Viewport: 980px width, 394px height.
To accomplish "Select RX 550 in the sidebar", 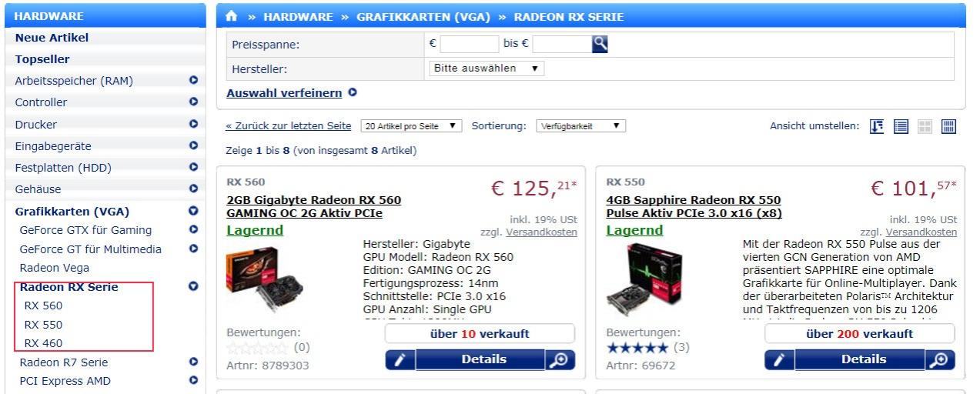I will point(43,325).
